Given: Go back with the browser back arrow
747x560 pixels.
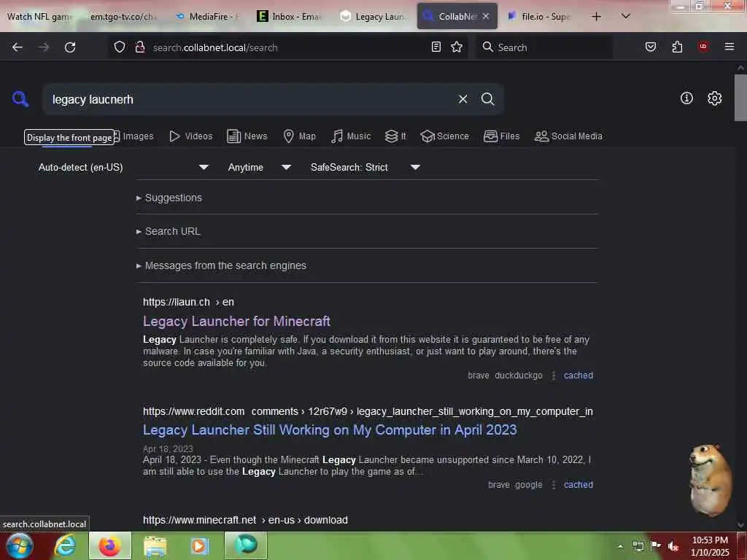Looking at the screenshot, I should click(18, 47).
